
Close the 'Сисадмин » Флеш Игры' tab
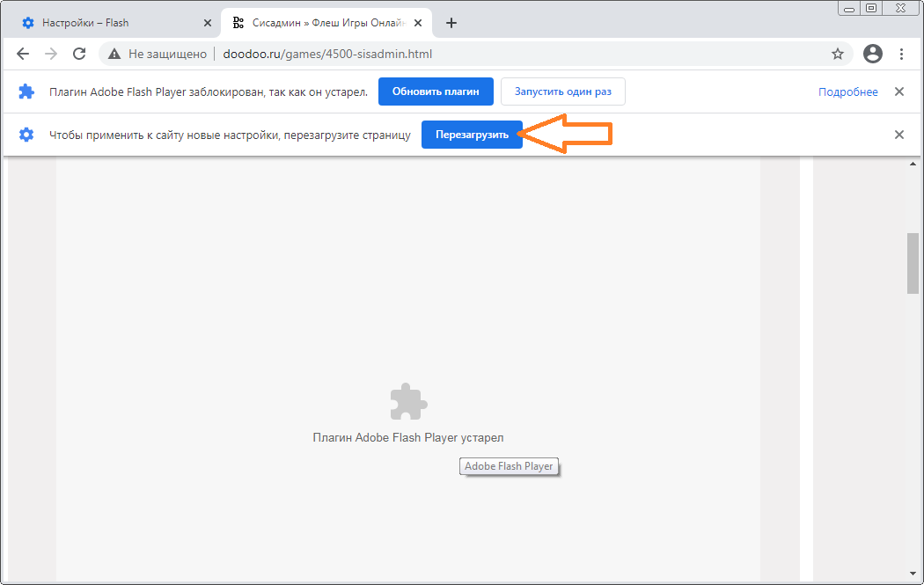[x=418, y=23]
